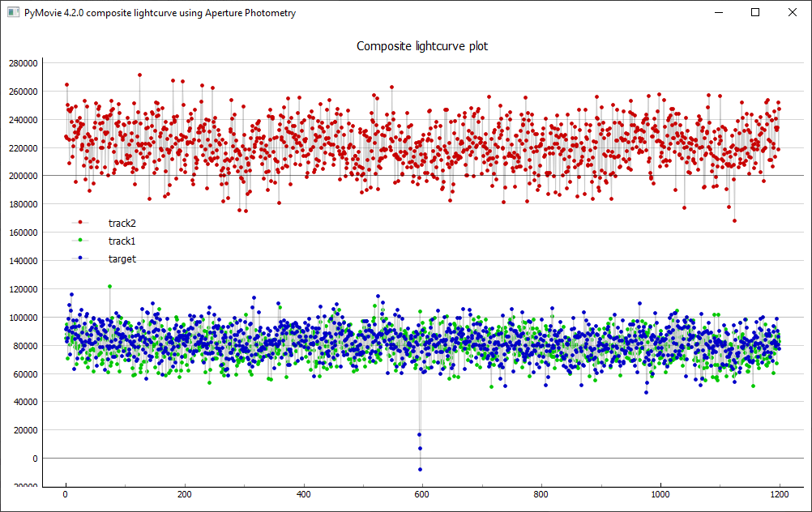Click the 200 x-axis tick label
The image size is (812, 512).
coord(184,494)
